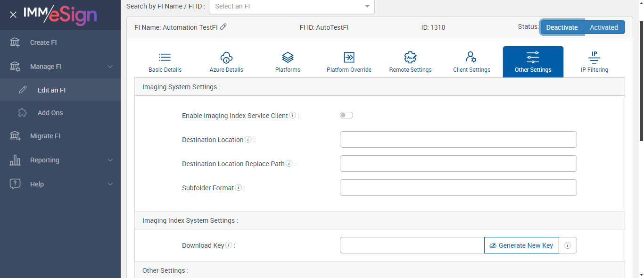This screenshot has height=278, width=644.
Task: Toggle Enable Imaging Index Service Client switch
Action: (347, 115)
